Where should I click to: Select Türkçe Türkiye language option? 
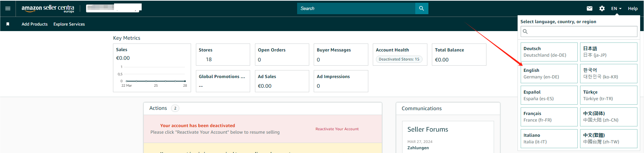coord(608,95)
